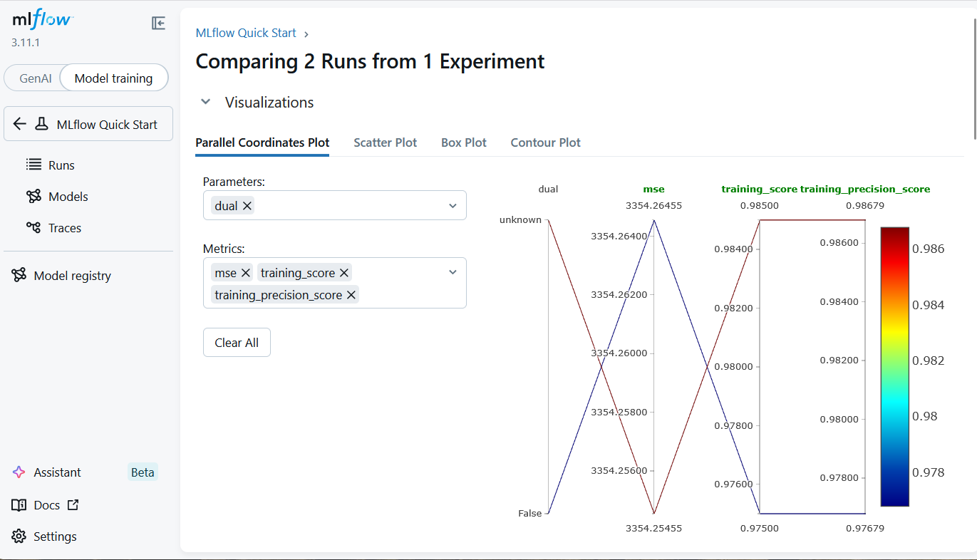Switch to GenAI mode
977x560 pixels.
click(36, 78)
